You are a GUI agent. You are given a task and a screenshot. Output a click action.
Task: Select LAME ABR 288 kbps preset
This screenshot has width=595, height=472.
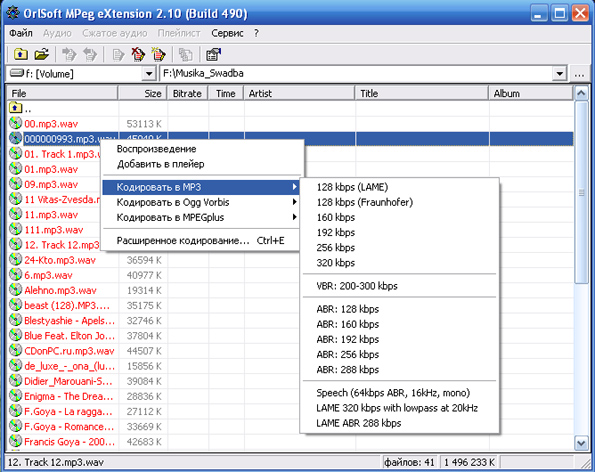[399, 423]
